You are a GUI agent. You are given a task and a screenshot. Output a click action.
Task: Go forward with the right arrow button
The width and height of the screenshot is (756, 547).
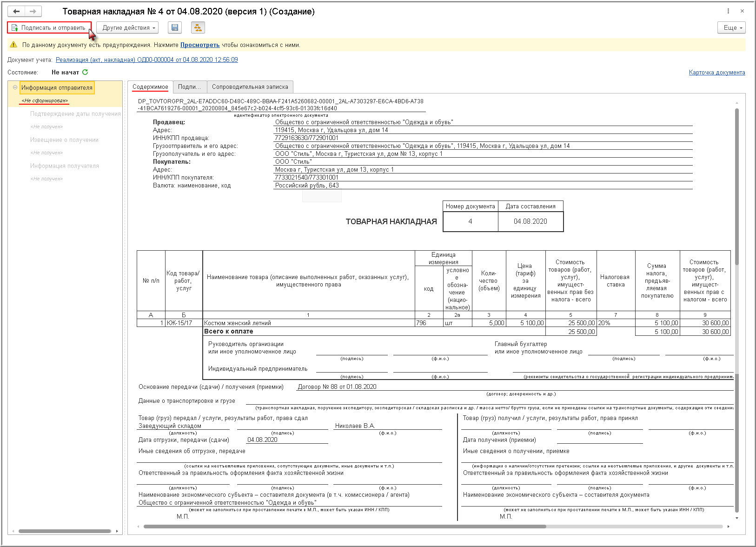point(33,11)
